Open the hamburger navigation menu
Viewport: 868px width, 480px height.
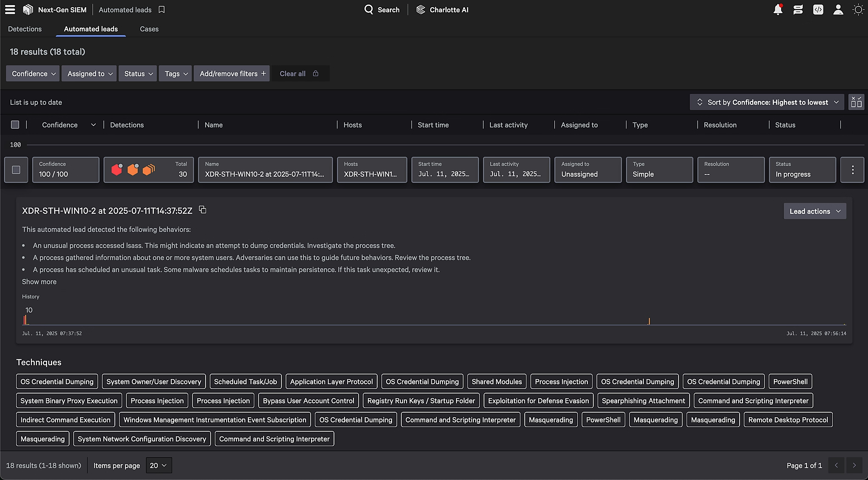10,9
